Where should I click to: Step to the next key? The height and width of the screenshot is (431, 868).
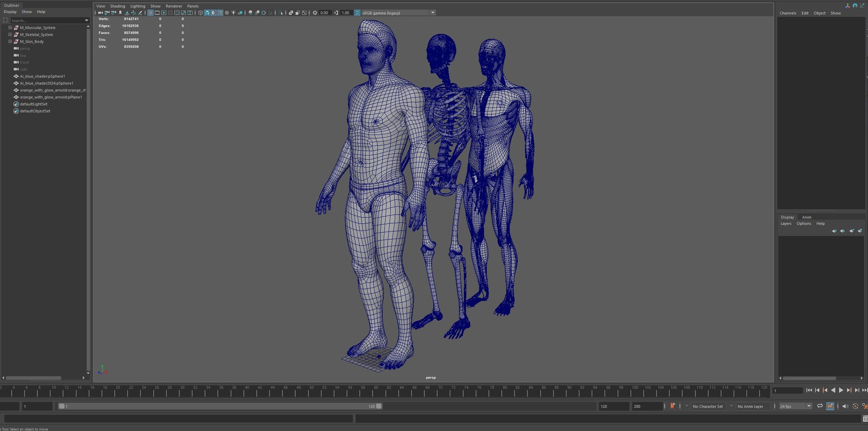point(849,390)
